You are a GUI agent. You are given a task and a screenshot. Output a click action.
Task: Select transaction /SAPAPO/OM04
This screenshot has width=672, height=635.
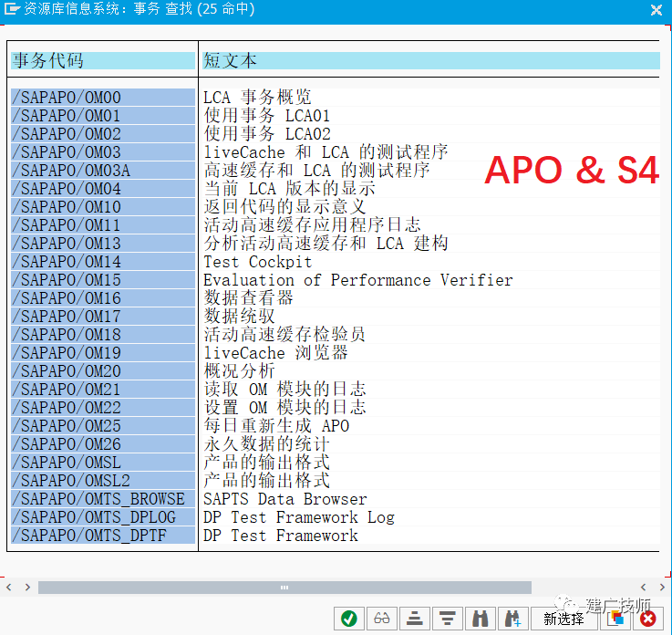click(103, 189)
